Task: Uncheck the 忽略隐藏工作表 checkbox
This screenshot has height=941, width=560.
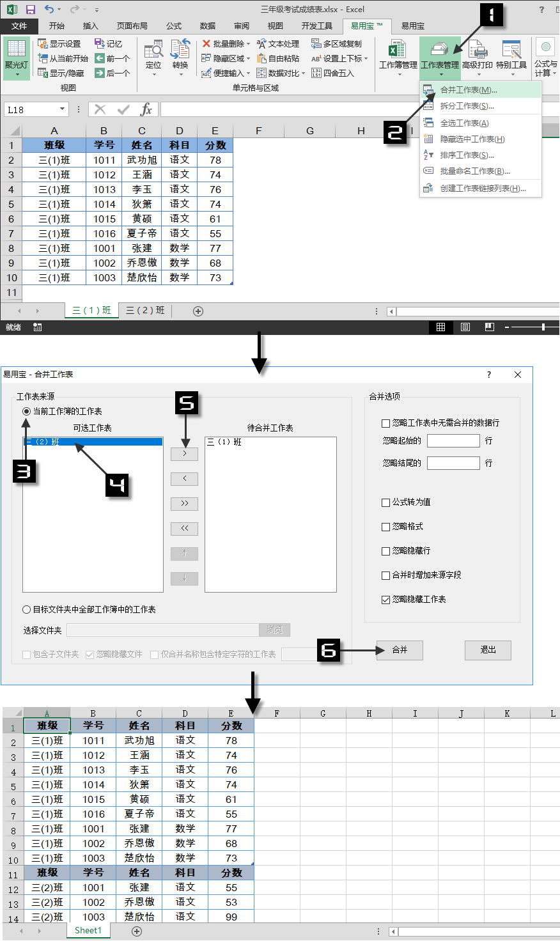Action: (385, 600)
